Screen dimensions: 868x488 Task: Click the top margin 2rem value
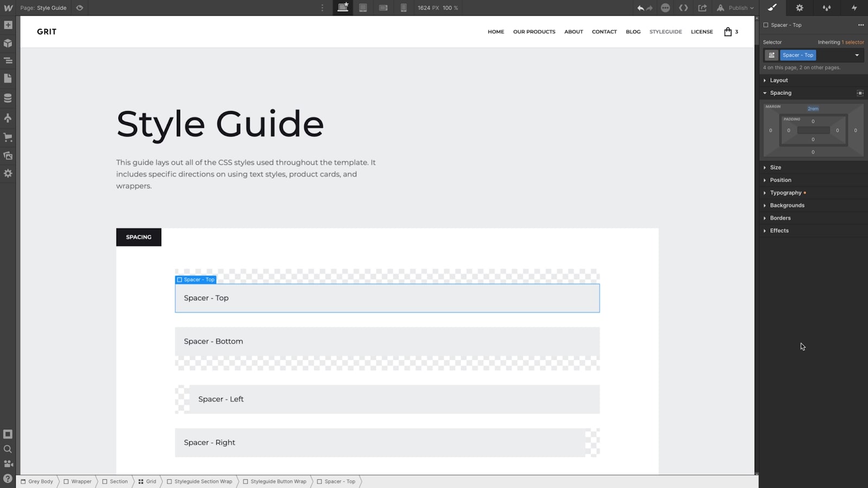point(813,108)
